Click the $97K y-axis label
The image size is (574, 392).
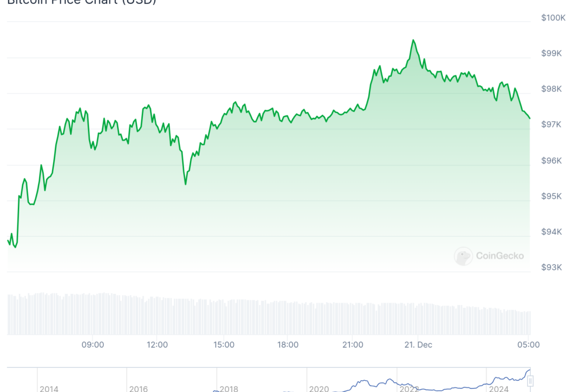click(552, 124)
